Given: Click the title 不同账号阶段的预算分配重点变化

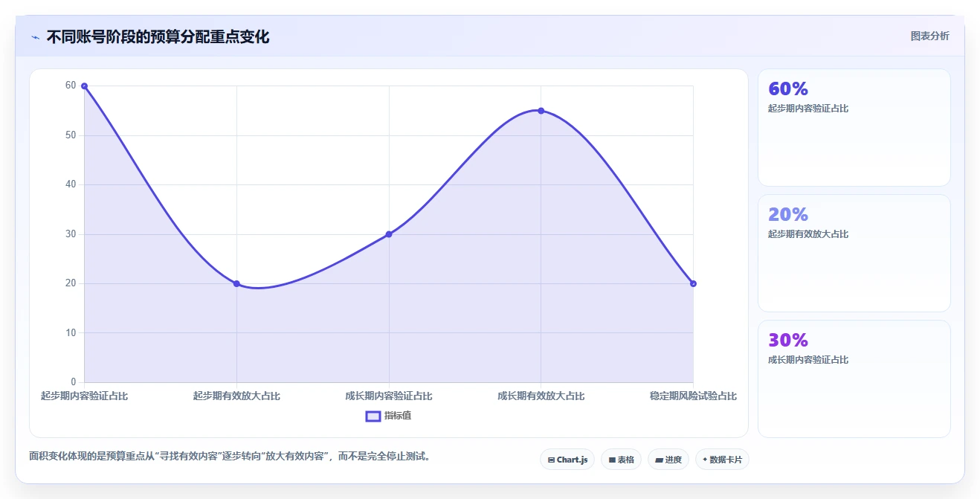Looking at the screenshot, I should point(158,36).
